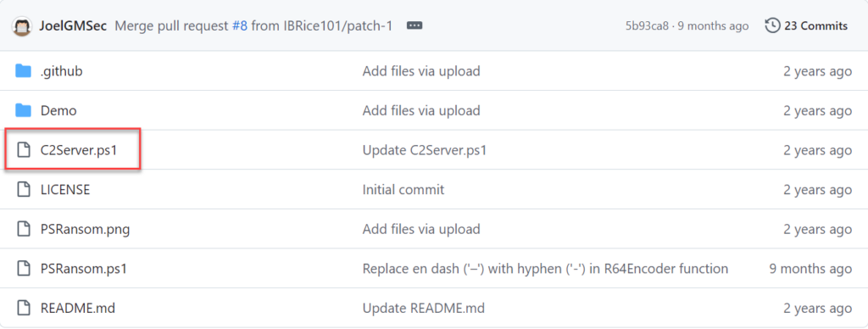The image size is (868, 329).
Task: Click the PSRansom.ps1 file icon
Action: click(23, 269)
